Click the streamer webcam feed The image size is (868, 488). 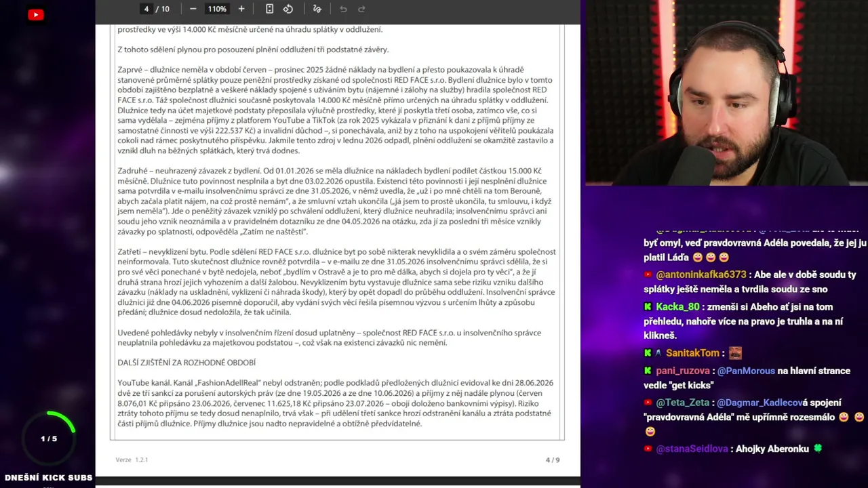coord(726,93)
